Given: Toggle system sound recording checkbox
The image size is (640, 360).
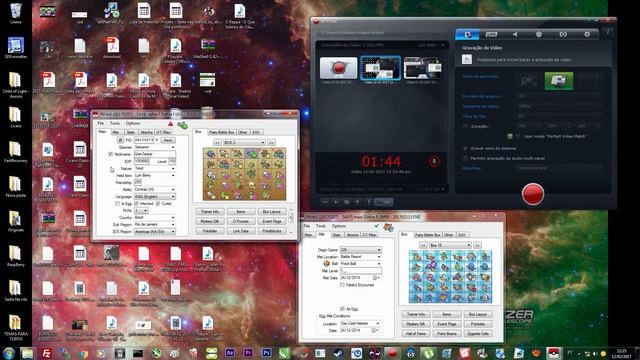Looking at the screenshot, I should point(465,148).
